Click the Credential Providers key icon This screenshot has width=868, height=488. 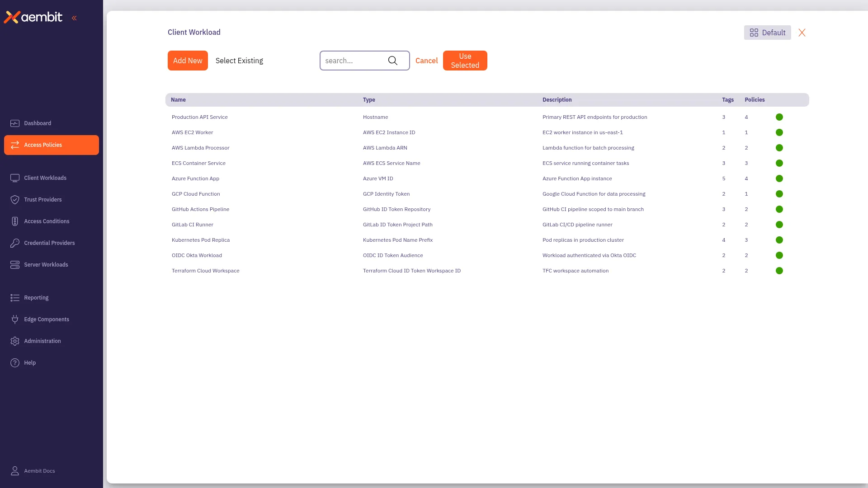click(x=15, y=243)
